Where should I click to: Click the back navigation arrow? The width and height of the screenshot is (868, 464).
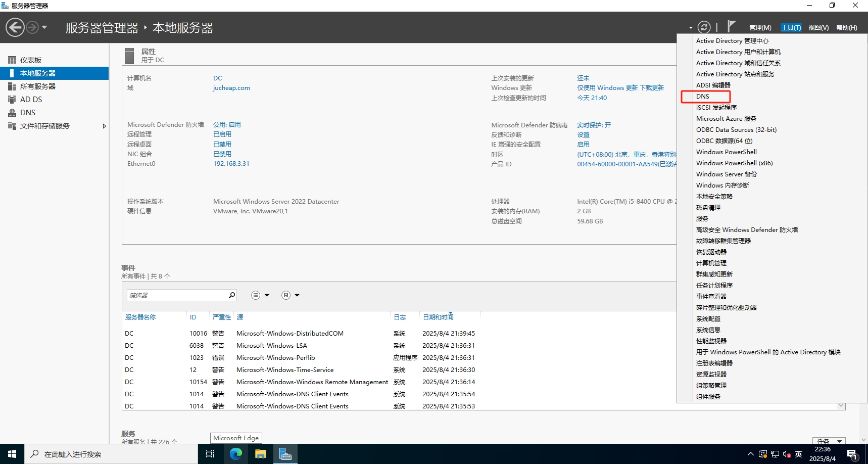pos(15,27)
